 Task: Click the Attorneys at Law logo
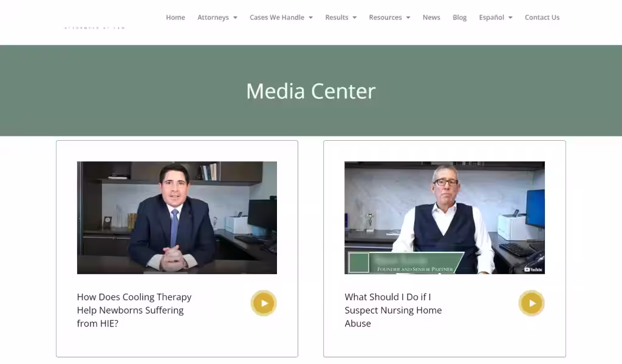[x=95, y=28]
